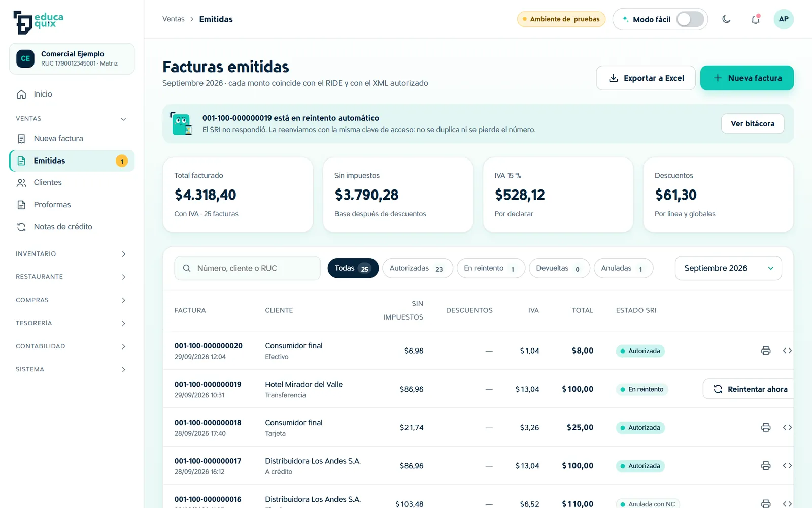Open the Septiembre 2026 month dropdown

728,268
